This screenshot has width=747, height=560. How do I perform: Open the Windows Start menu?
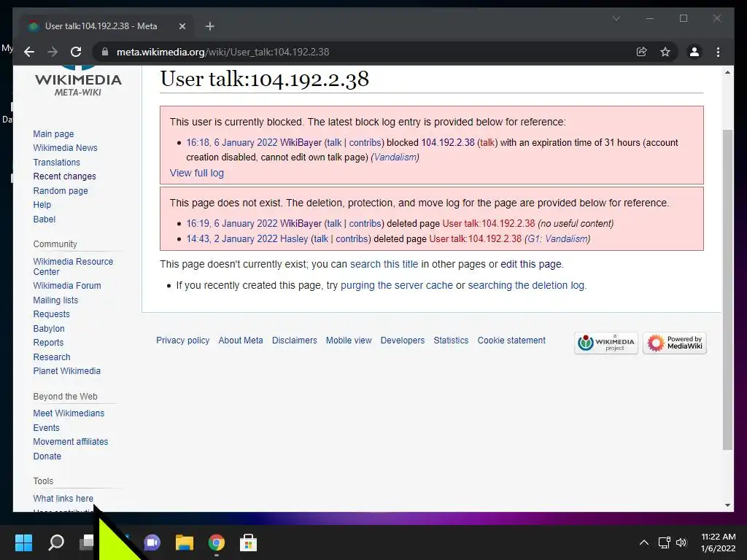tap(23, 542)
